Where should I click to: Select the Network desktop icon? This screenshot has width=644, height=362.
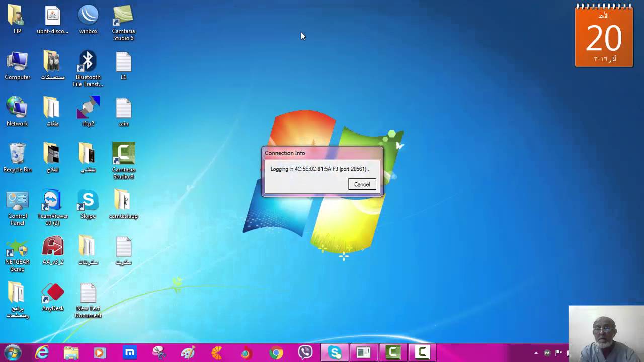(17, 112)
